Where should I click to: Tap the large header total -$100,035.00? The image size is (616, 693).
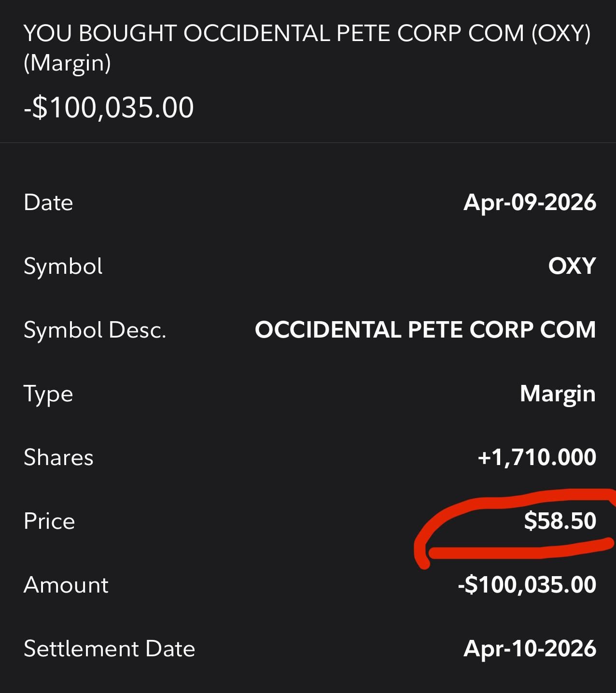tap(109, 107)
